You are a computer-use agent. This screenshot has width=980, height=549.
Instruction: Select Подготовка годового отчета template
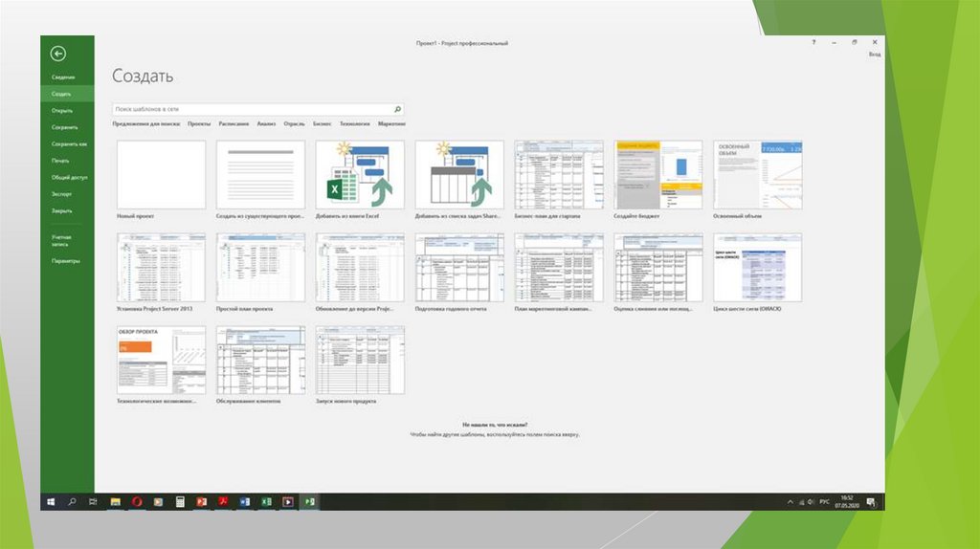click(x=459, y=273)
